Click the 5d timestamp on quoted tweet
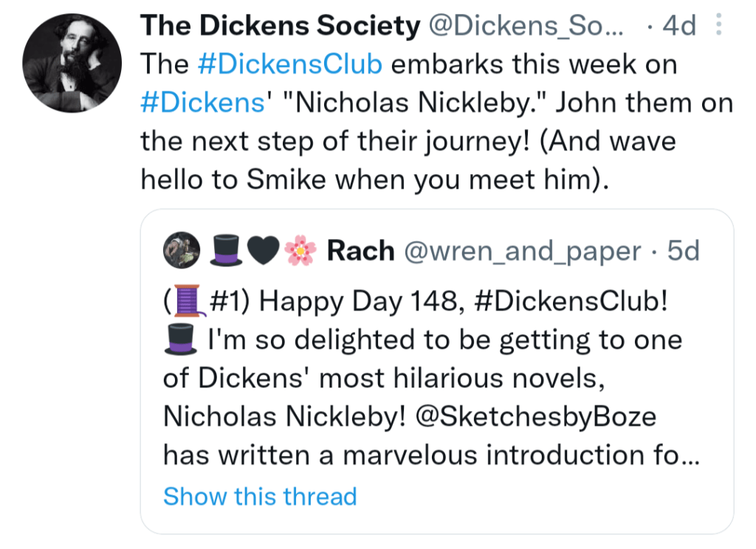The image size is (756, 549). pos(682,252)
